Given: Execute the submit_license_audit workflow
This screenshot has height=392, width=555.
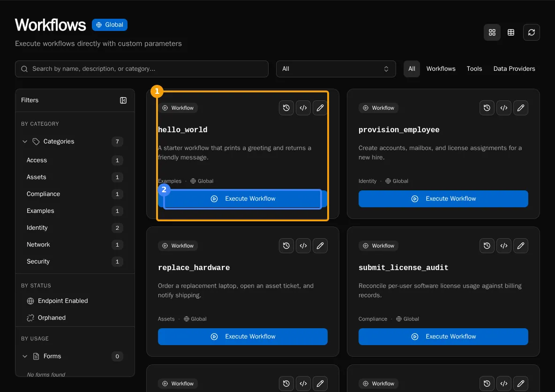Looking at the screenshot, I should click(x=443, y=337).
